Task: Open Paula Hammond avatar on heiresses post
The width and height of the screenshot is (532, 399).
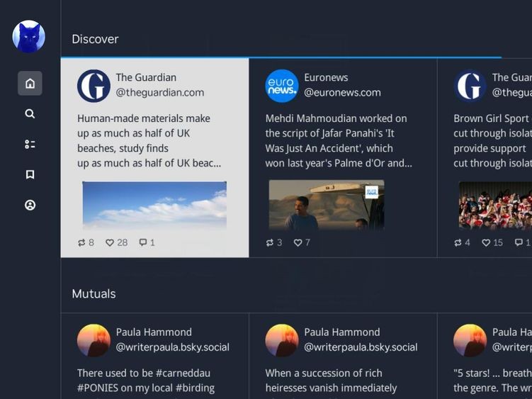Action: point(282,341)
